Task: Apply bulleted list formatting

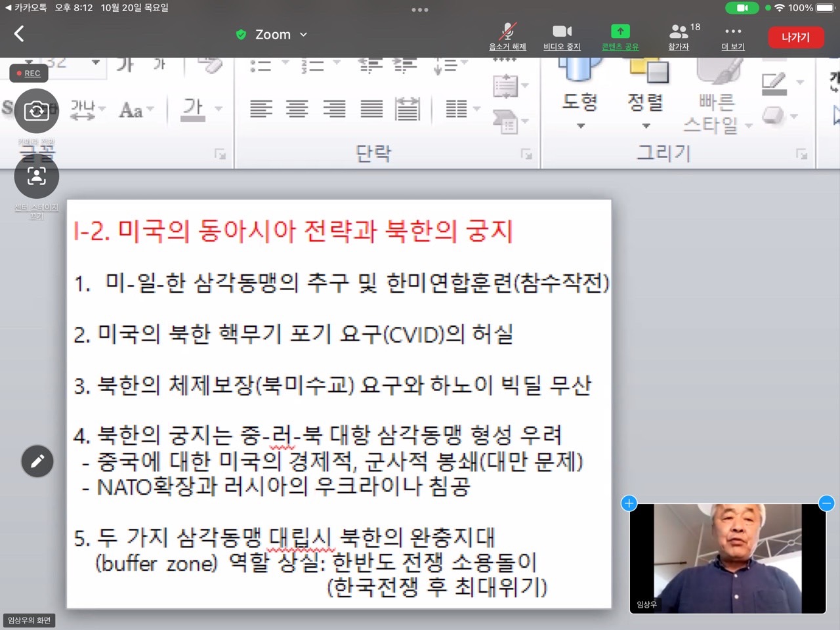Action: 261,66
